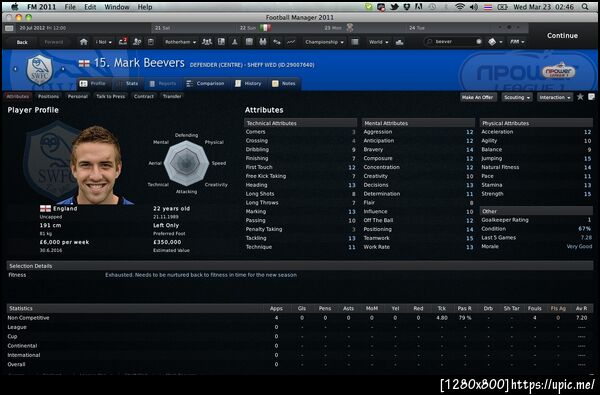Viewport: 600px width, 395px height.
Task: Select the Profile tab
Action: coord(93,83)
